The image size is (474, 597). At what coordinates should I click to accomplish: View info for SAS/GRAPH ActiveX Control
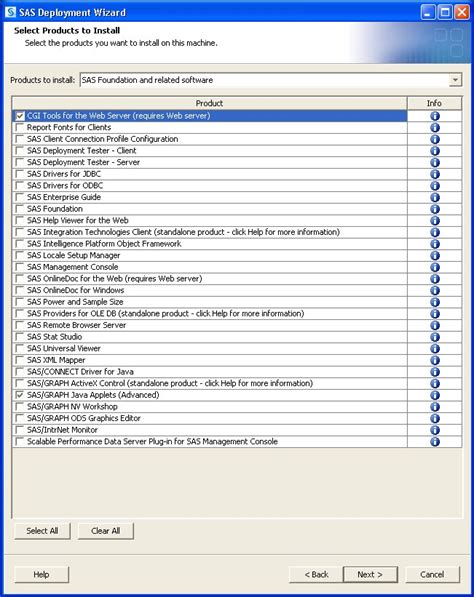[435, 383]
